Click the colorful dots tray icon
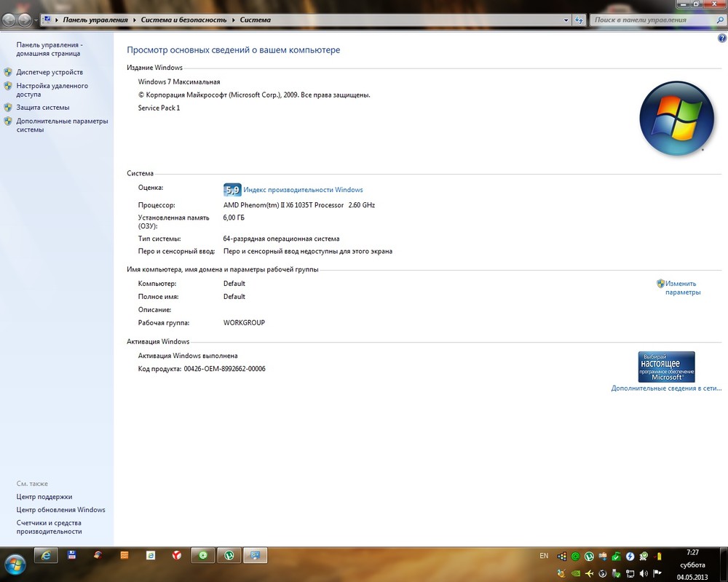This screenshot has height=582, width=728. 562,556
